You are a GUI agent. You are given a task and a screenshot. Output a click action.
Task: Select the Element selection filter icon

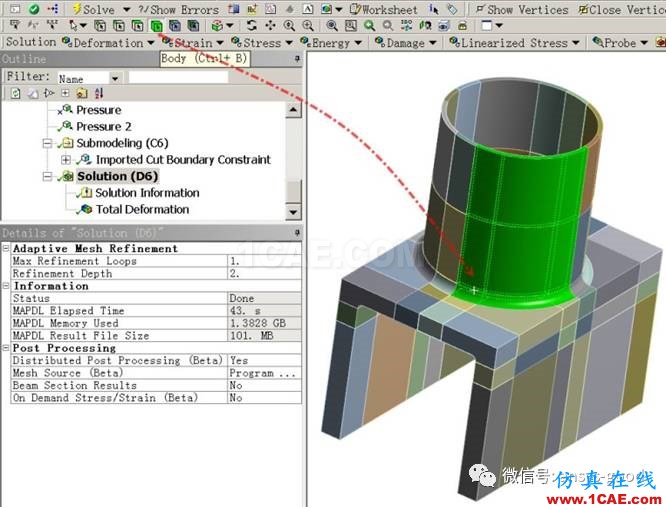(193, 25)
